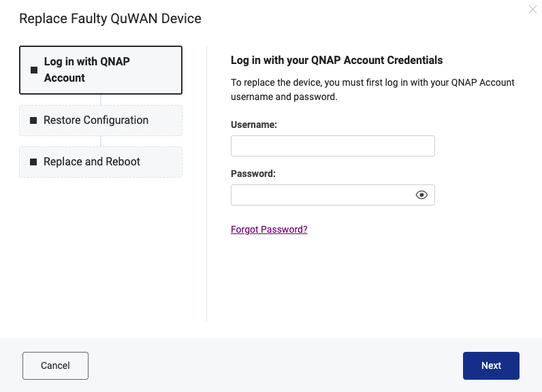Open the Forgot Password? link
542x392 pixels.
pyautogui.click(x=269, y=229)
